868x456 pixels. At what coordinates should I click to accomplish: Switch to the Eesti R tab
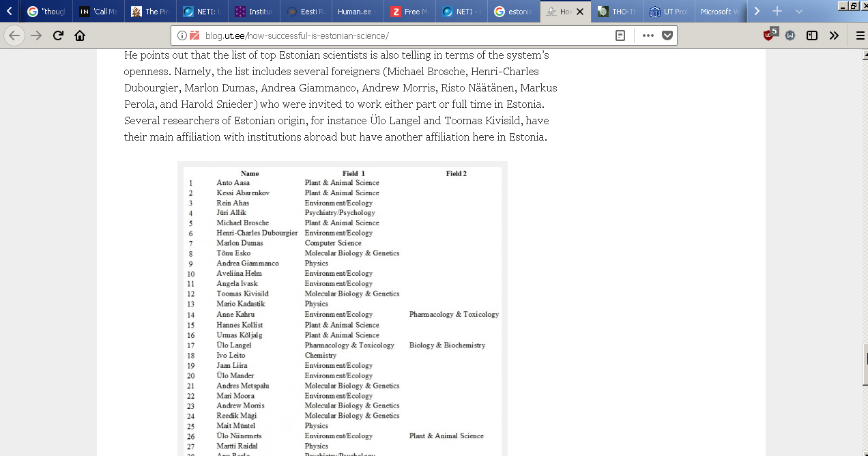coord(305,12)
